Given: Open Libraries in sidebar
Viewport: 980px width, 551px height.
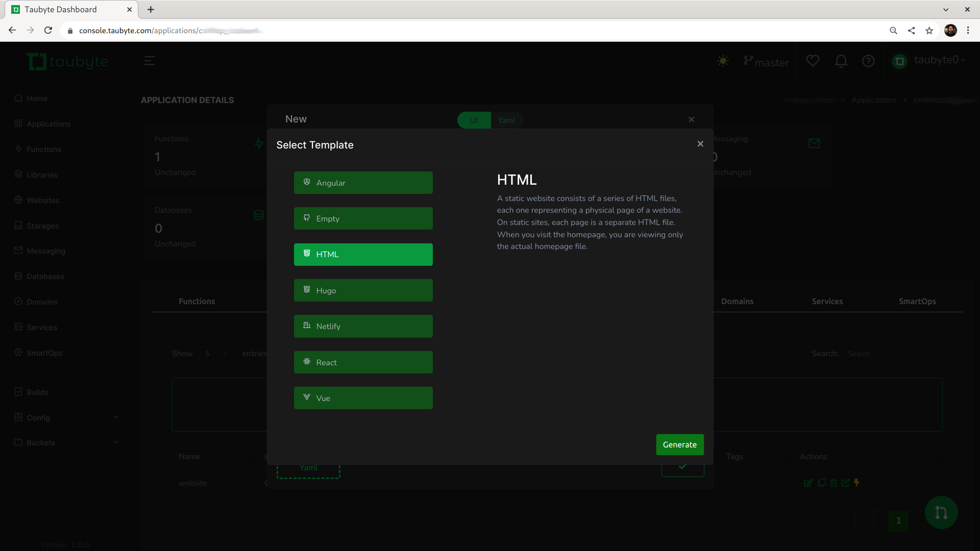Looking at the screenshot, I should (36, 174).
